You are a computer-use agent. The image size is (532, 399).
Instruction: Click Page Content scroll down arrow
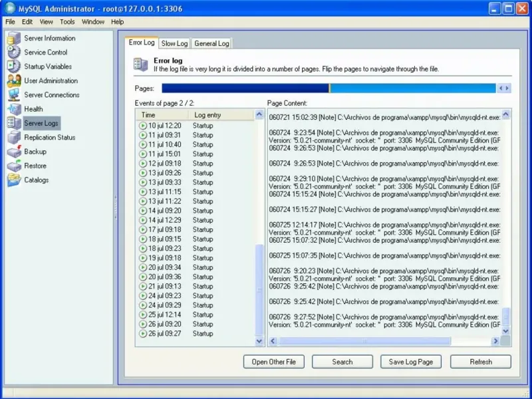tap(505, 331)
